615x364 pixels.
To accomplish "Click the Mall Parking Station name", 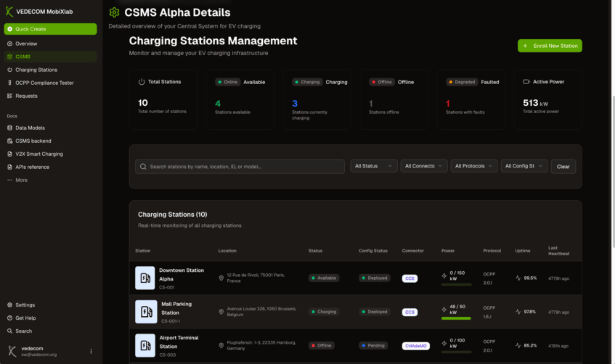I will 176,308.
